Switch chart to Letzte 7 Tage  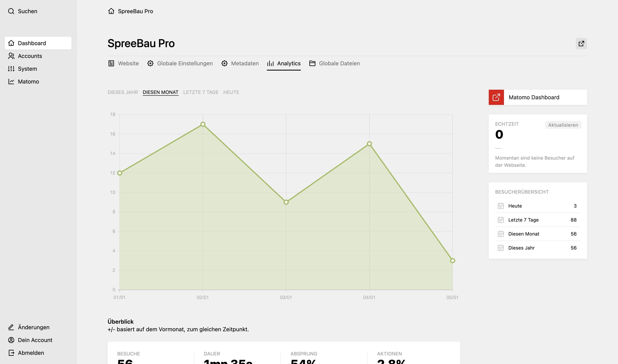point(201,92)
